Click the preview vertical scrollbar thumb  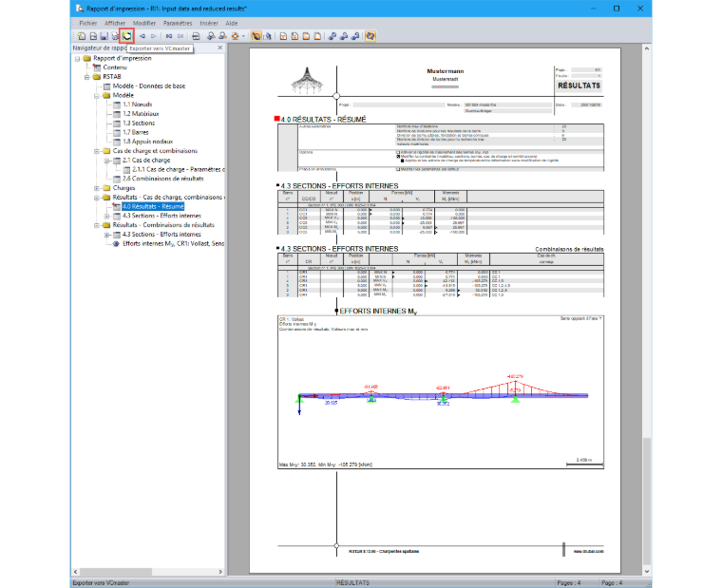tap(647, 500)
